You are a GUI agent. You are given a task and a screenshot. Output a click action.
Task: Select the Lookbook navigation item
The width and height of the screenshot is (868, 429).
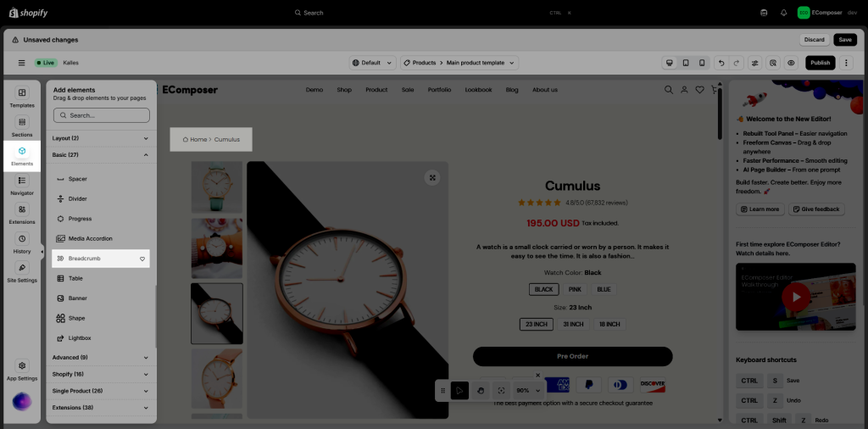[478, 90]
